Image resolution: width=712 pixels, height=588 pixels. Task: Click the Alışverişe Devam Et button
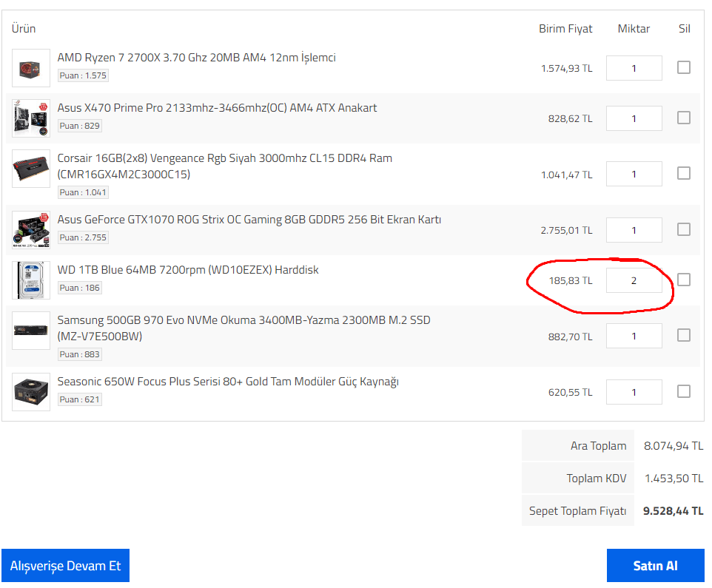65,566
